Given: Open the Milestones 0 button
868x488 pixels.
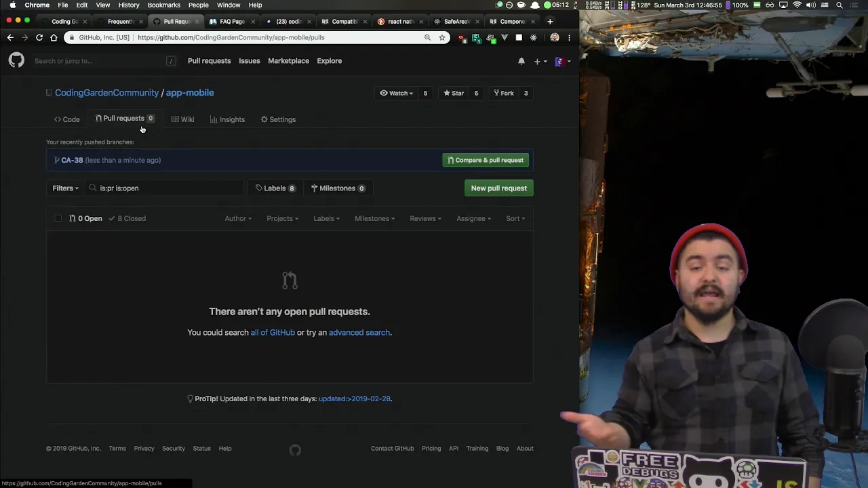Looking at the screenshot, I should click(x=338, y=188).
